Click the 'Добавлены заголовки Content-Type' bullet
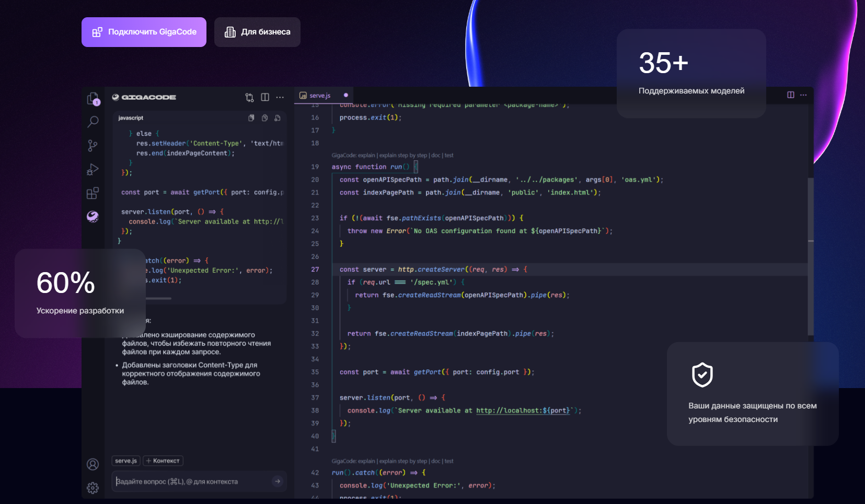The image size is (865, 504). point(191,373)
